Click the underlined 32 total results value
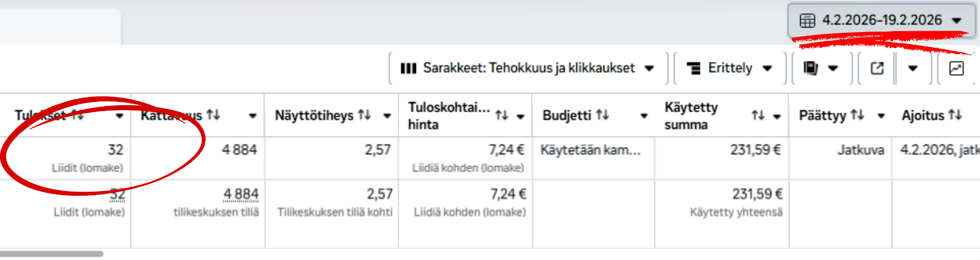The height and width of the screenshot is (260, 980). [117, 194]
